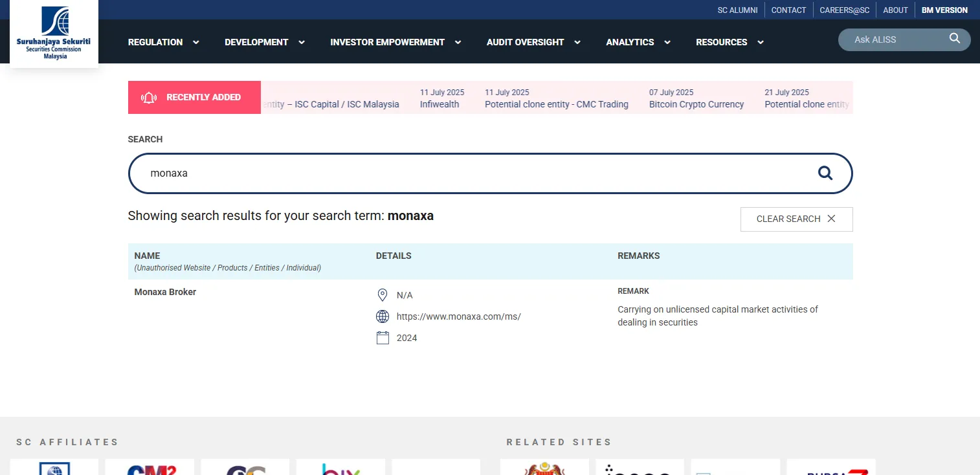980x475 pixels.
Task: Open the Resources menu
Action: [722, 42]
